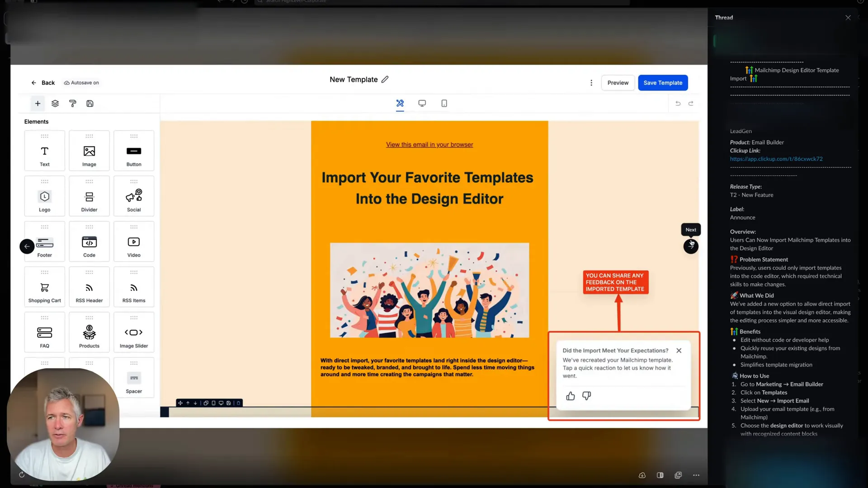Click the direct import paragraph text
The image size is (868, 488).
tap(428, 367)
